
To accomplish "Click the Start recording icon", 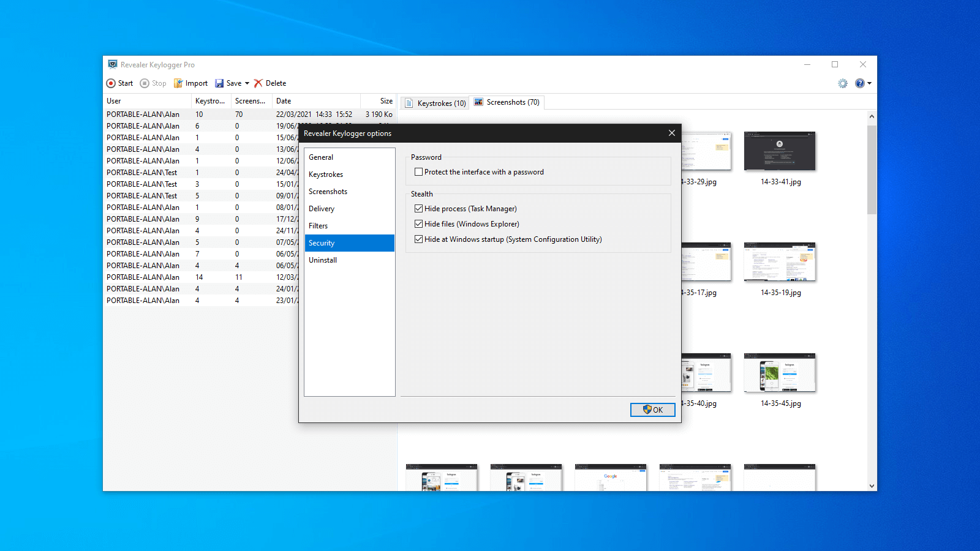I will tap(111, 83).
